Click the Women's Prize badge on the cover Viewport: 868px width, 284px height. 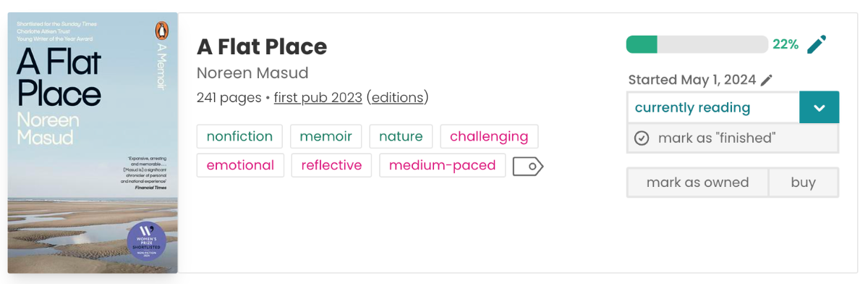click(x=147, y=241)
